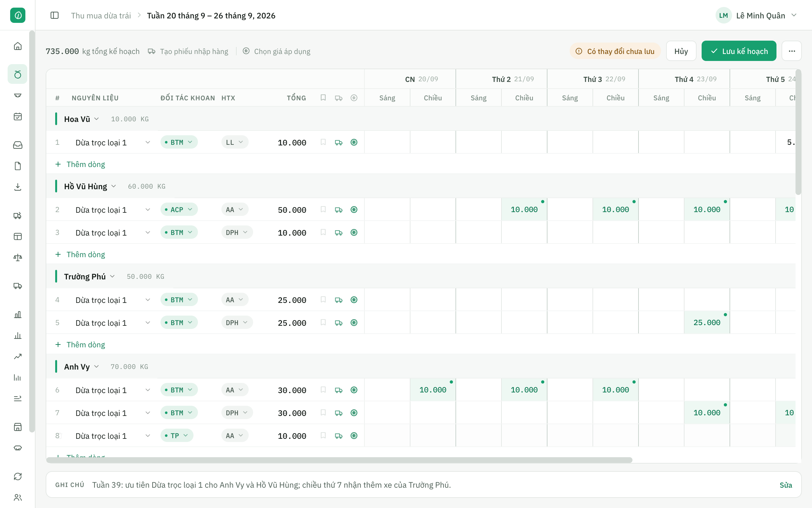Image resolution: width=812 pixels, height=508 pixels.
Task: Click the Hủy button
Action: coord(681,51)
